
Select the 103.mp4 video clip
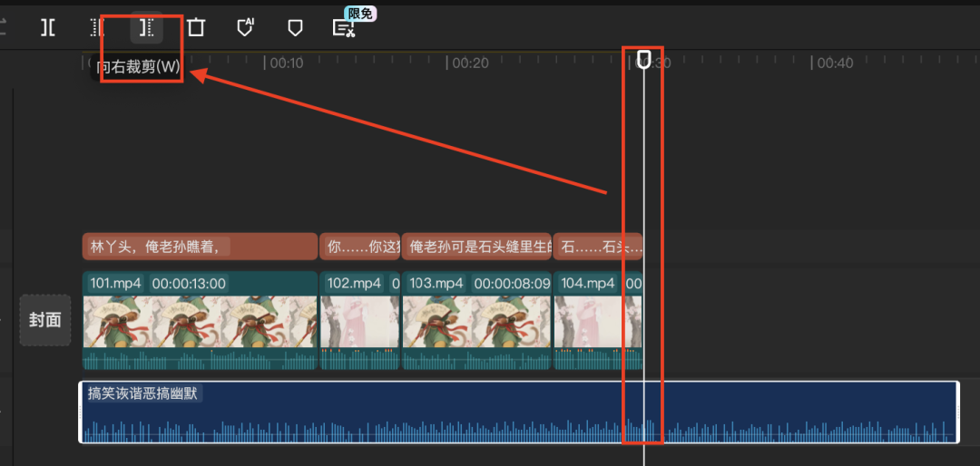coord(476,321)
